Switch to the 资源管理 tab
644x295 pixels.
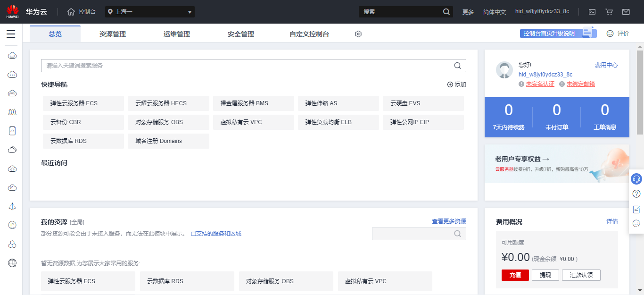point(112,34)
